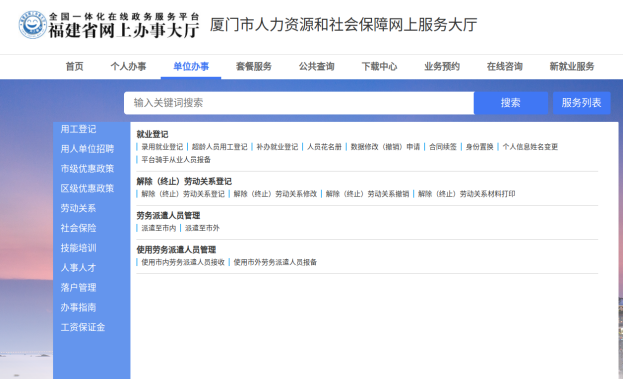The height and width of the screenshot is (380, 623).
Task: Open the 数据修改（撤销）申请 link
Action: (385, 147)
